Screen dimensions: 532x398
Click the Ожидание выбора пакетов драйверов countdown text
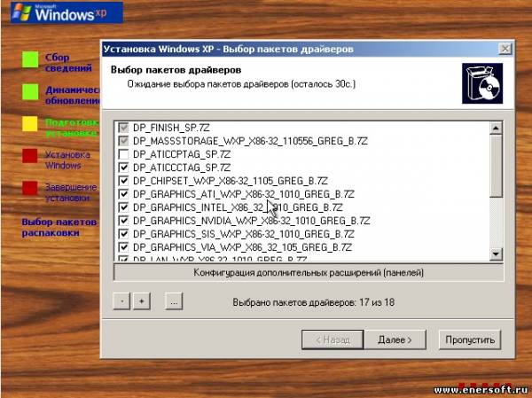click(x=241, y=84)
